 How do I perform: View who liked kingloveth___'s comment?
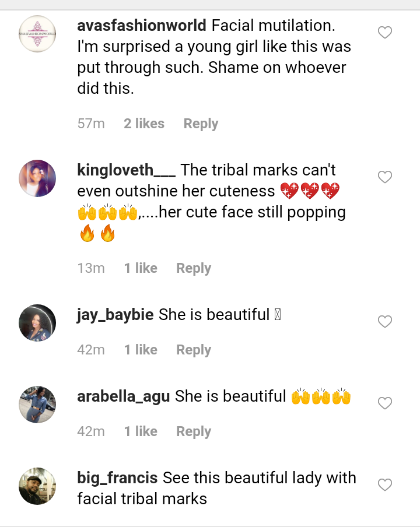(141, 268)
